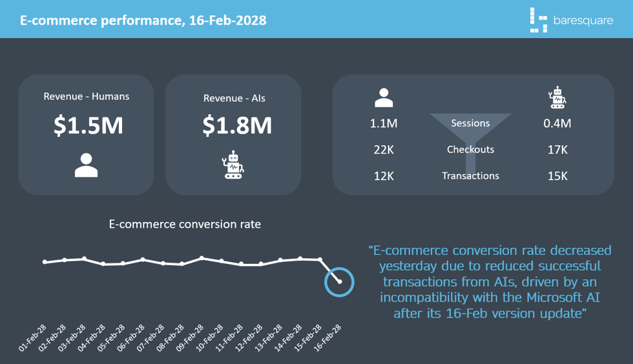Image resolution: width=633 pixels, height=364 pixels.
Task: Click the 22K human checkouts value
Action: coord(384,149)
